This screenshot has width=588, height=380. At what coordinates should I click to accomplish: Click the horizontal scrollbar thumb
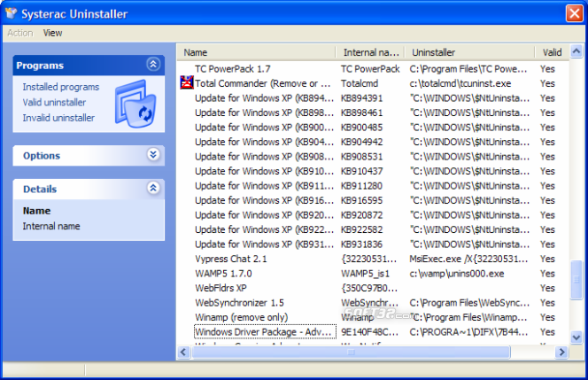click(351, 353)
